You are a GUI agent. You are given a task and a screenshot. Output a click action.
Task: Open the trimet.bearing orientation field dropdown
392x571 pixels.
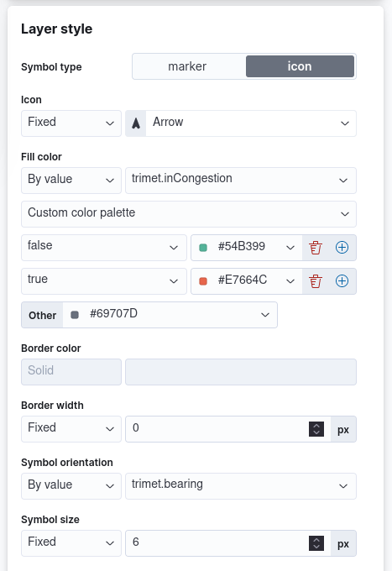point(241,486)
